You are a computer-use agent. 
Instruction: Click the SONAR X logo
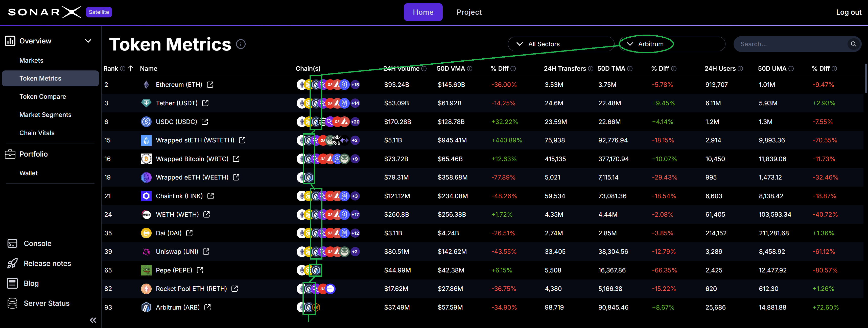tap(44, 12)
